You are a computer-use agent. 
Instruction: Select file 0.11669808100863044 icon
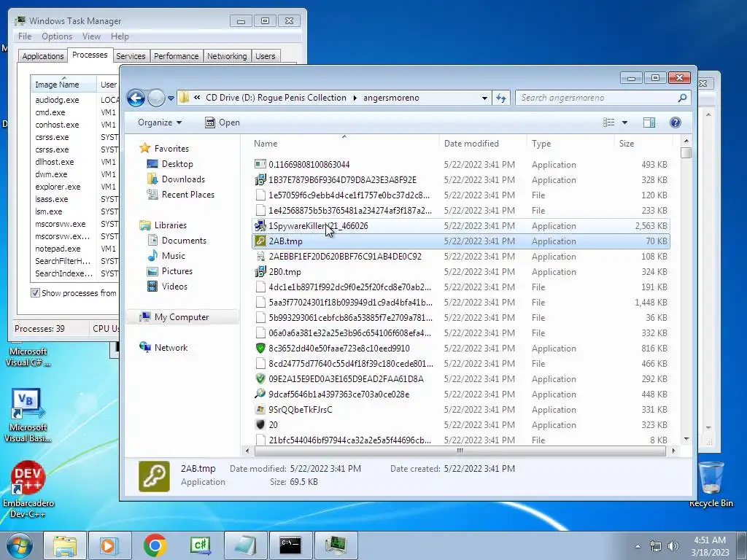click(x=260, y=164)
